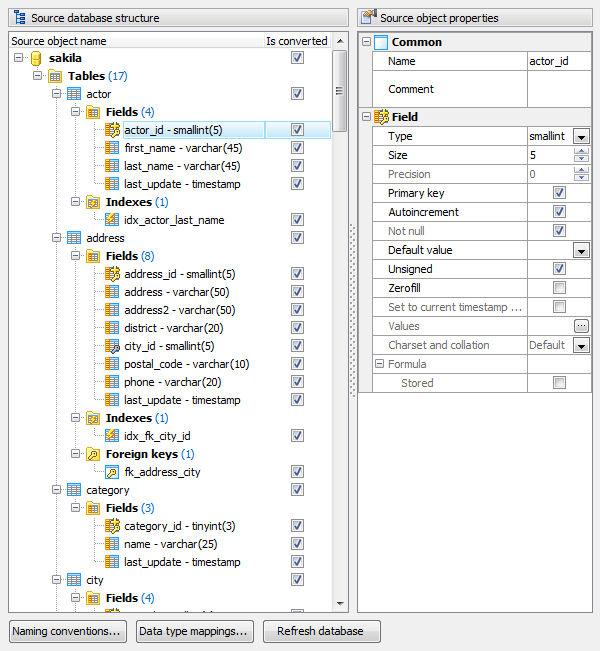The image size is (600, 651).
Task: Toggle the Primary key checkbox
Action: 559,193
